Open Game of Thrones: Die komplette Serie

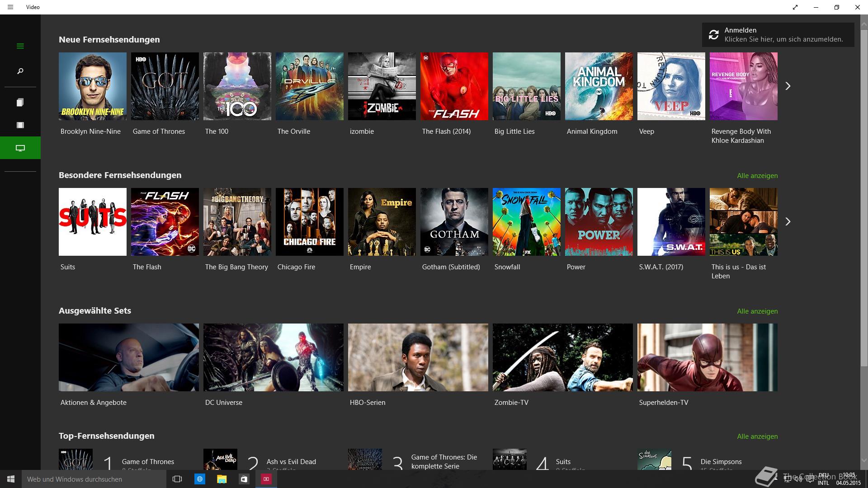pos(418,460)
